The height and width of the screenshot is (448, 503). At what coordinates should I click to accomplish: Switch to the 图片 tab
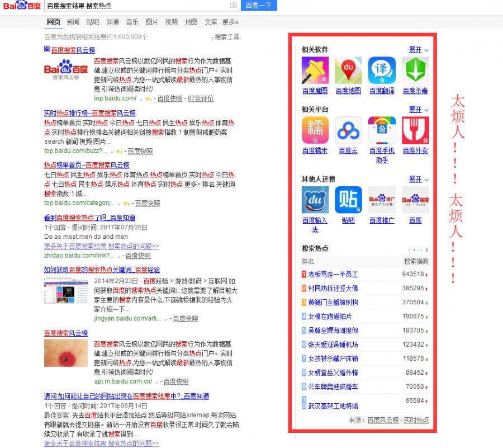(x=151, y=22)
